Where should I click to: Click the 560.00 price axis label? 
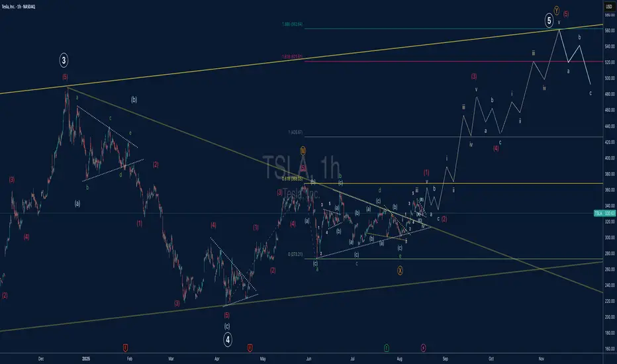coord(610,30)
